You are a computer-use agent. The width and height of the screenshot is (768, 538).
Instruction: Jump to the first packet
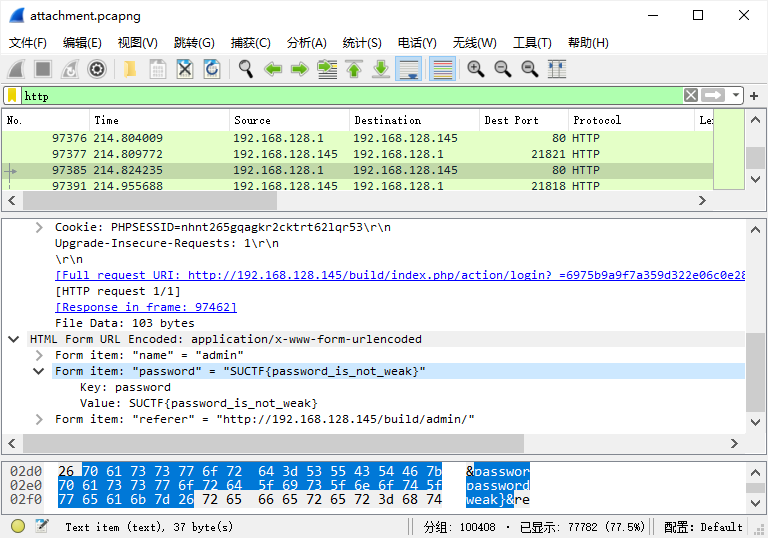pyautogui.click(x=353, y=69)
